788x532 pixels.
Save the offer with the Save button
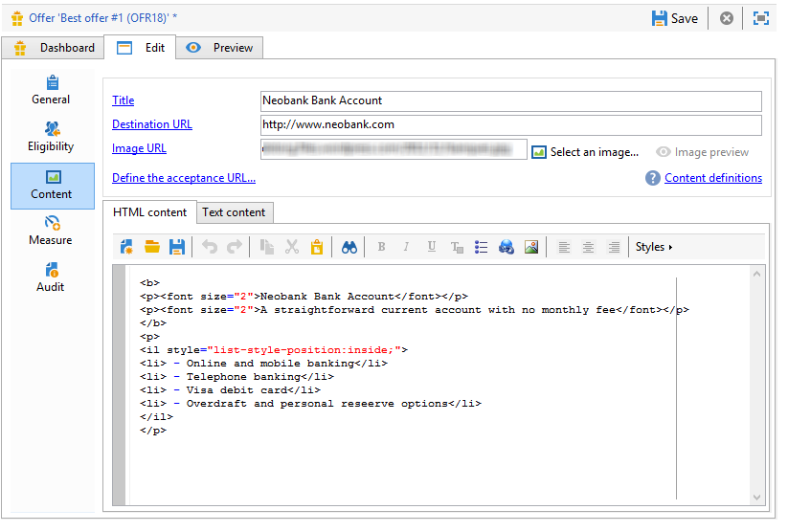(674, 18)
